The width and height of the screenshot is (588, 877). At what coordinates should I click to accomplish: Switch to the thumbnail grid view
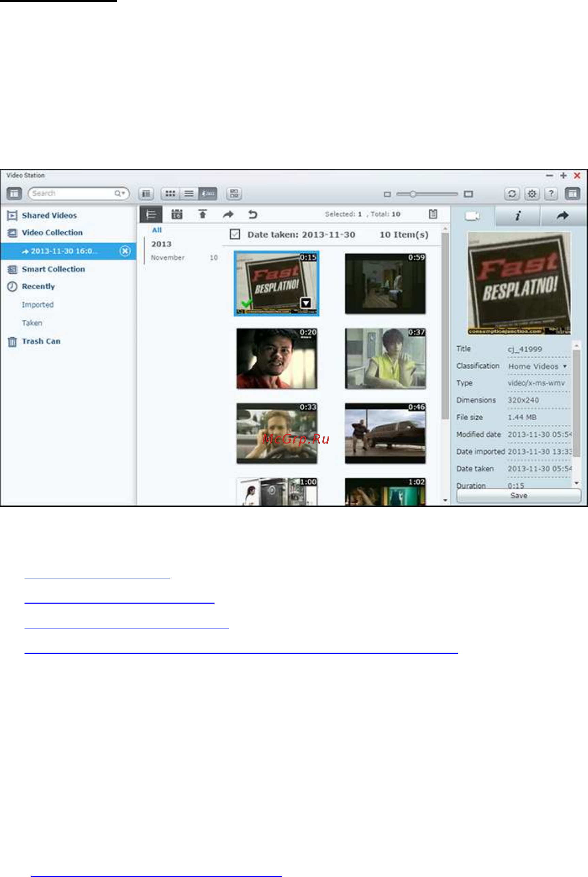(x=170, y=193)
